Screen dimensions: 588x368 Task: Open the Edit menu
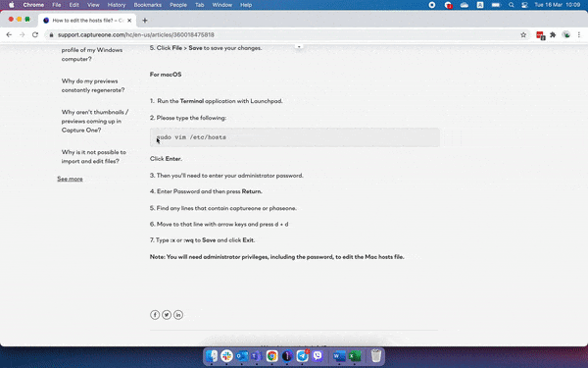[74, 5]
